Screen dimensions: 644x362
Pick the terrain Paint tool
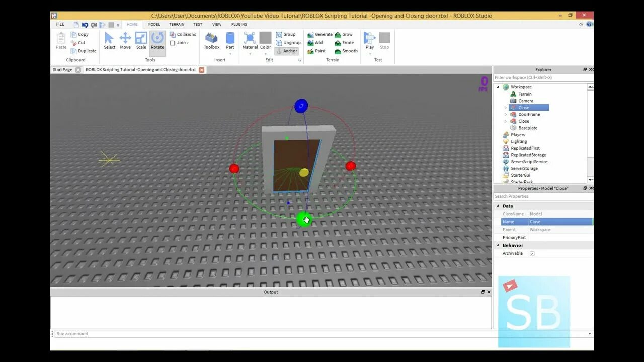316,51
